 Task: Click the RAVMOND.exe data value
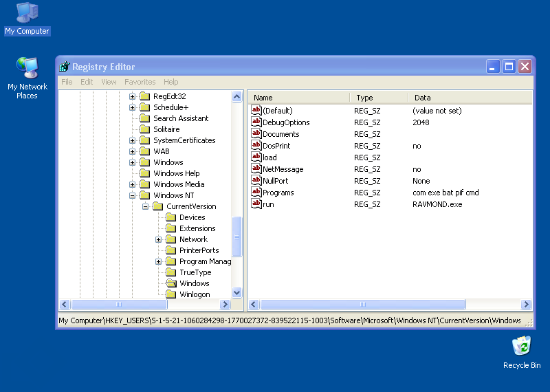pyautogui.click(x=437, y=204)
